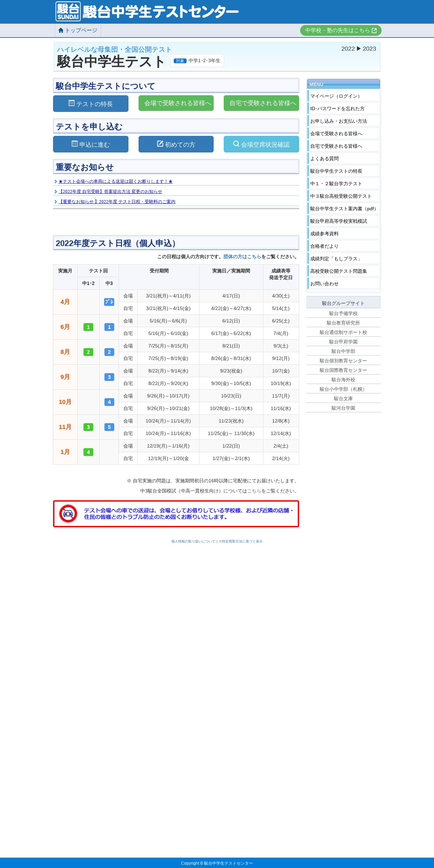Click the green 1 badge in the 6月 row
This screenshot has height=868, width=434.
pyautogui.click(x=88, y=327)
